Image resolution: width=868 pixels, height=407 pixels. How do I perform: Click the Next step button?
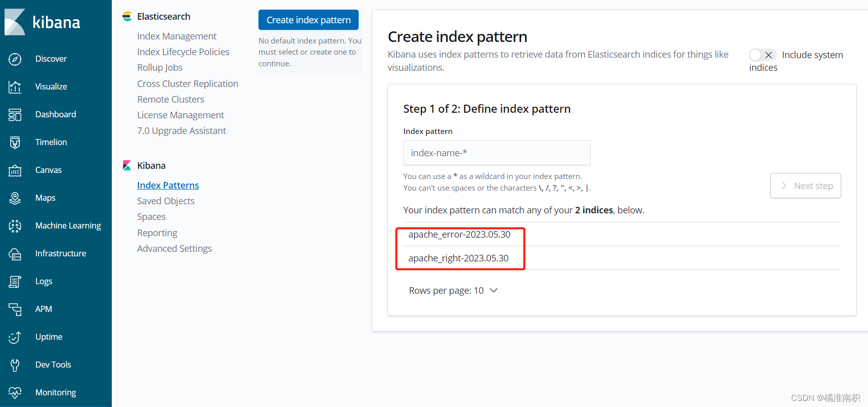point(805,186)
